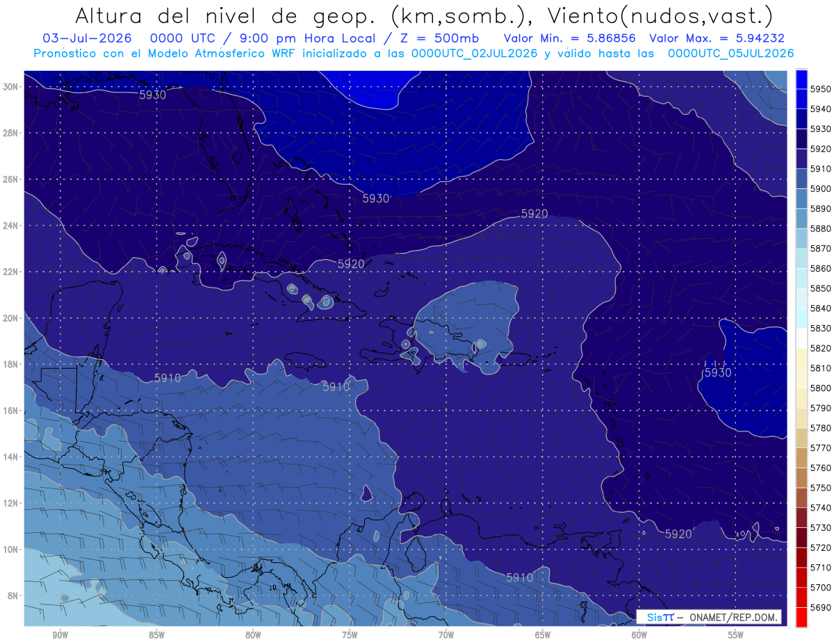This screenshot has width=834, height=644.
Task: Click colorbar tick label 5950
Action: pos(820,89)
